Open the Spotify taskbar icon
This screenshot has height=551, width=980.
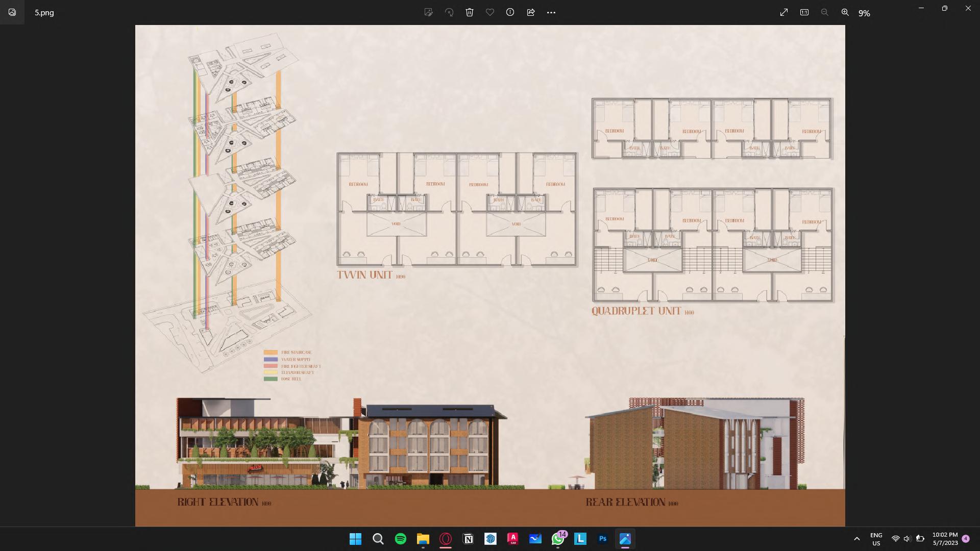point(401,539)
